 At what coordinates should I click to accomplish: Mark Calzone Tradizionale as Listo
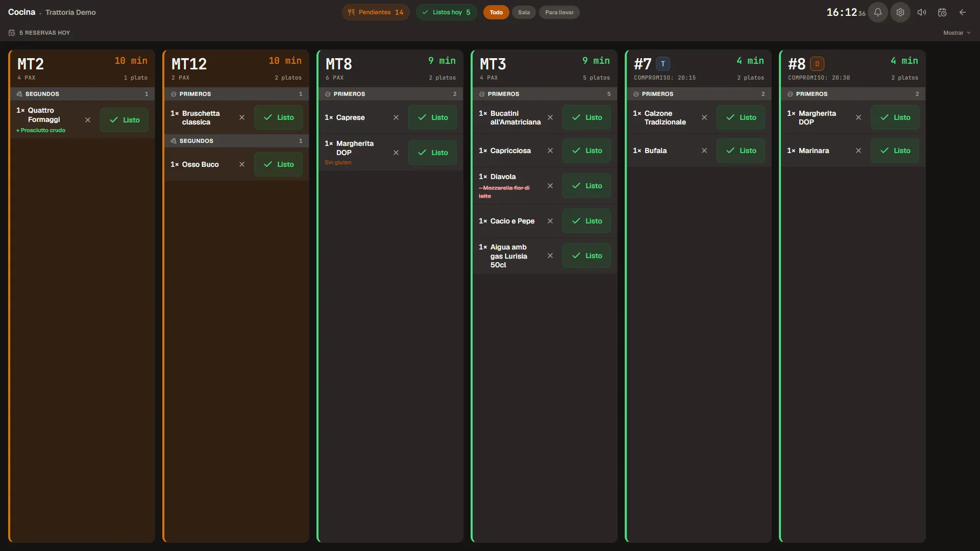click(x=741, y=117)
